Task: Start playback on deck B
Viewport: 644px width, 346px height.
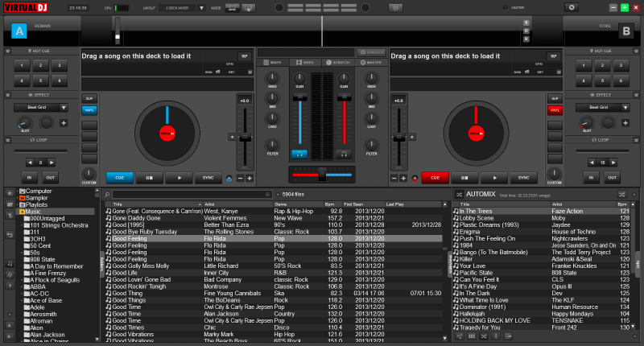Action: pyautogui.click(x=494, y=178)
